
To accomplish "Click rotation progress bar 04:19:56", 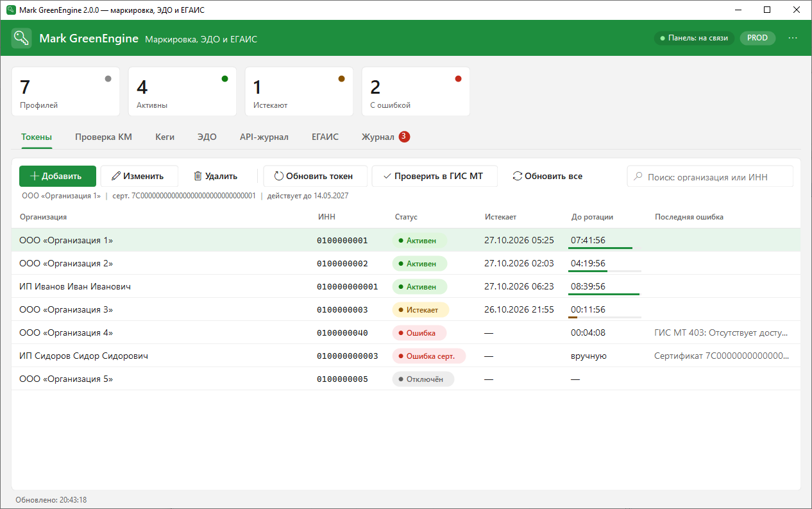I will (605, 271).
